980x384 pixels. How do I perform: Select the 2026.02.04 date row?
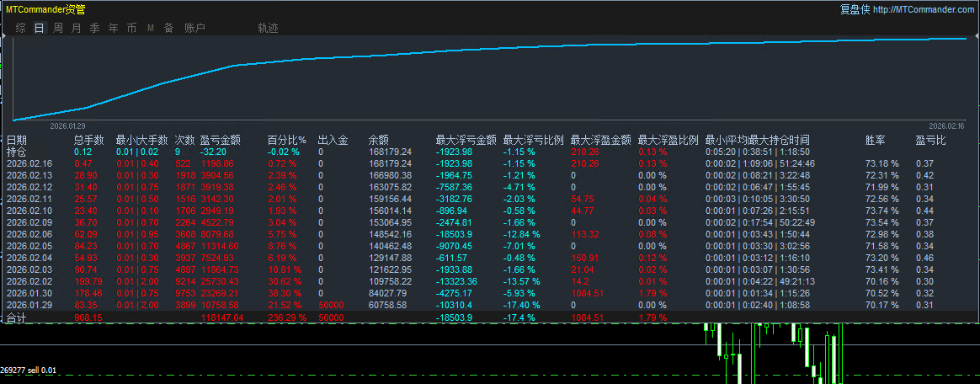click(29, 259)
